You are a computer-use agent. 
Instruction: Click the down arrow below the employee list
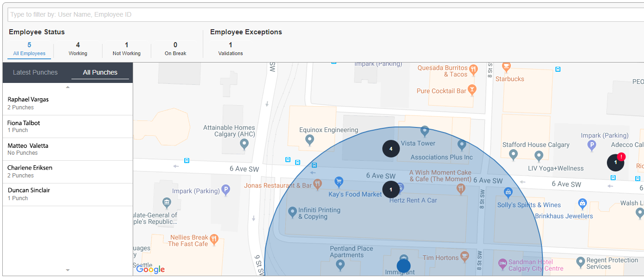pyautogui.click(x=68, y=270)
